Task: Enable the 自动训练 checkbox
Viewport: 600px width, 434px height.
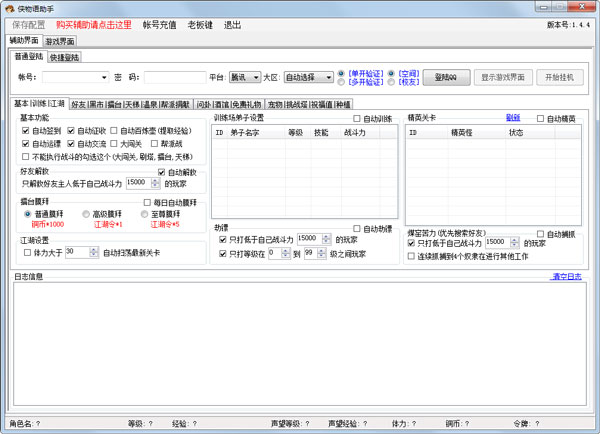Action: click(358, 118)
